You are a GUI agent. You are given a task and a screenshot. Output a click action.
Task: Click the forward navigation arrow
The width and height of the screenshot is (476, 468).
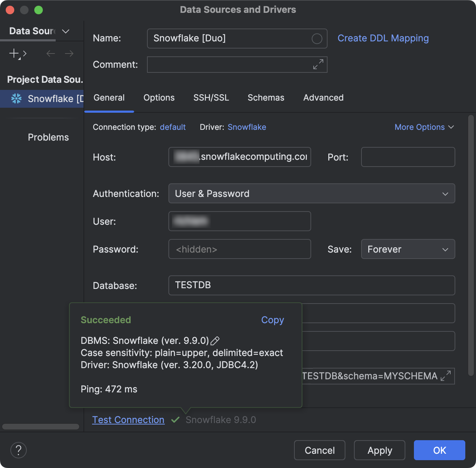tap(69, 54)
